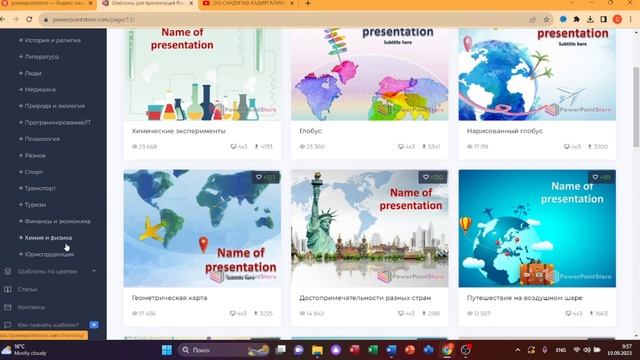Open the Как скачать шаблон? item
Screen dimensions: 640x360
tap(48, 325)
